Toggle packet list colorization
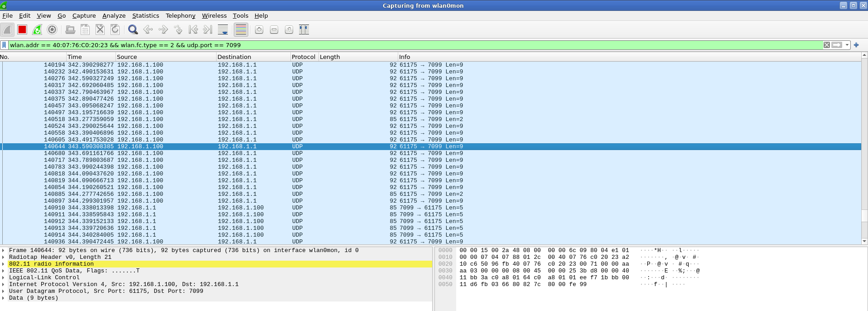868x311 pixels. pyautogui.click(x=241, y=30)
